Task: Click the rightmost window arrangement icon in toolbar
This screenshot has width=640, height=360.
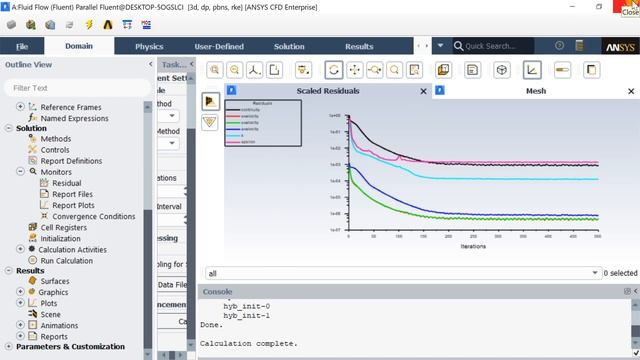Action: click(x=591, y=70)
